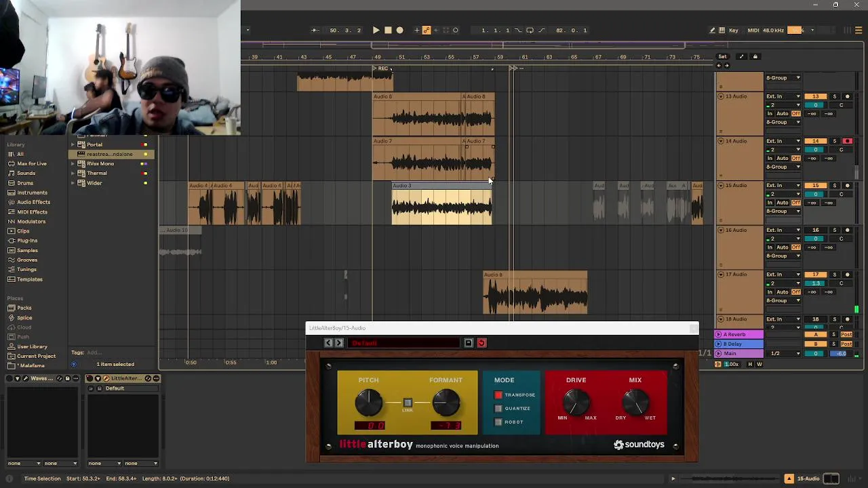Arm track 16 Audio for recording
868x488 pixels.
tap(847, 230)
